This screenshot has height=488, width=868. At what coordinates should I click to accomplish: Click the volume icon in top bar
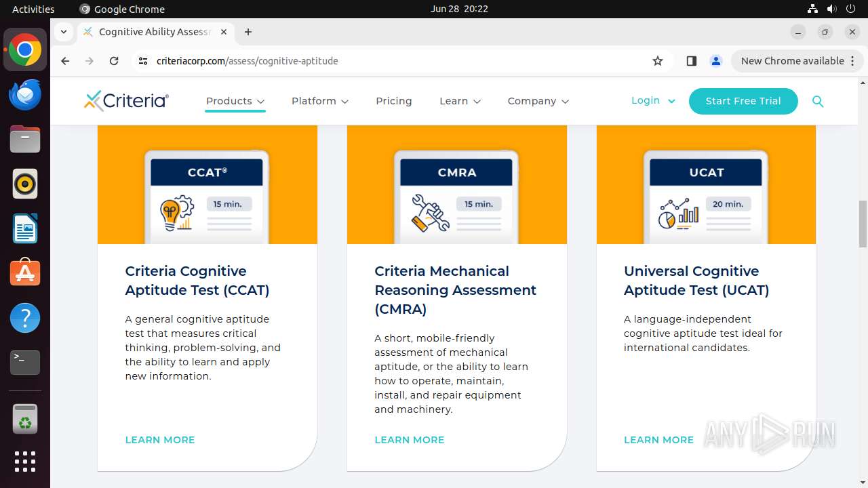tap(831, 9)
